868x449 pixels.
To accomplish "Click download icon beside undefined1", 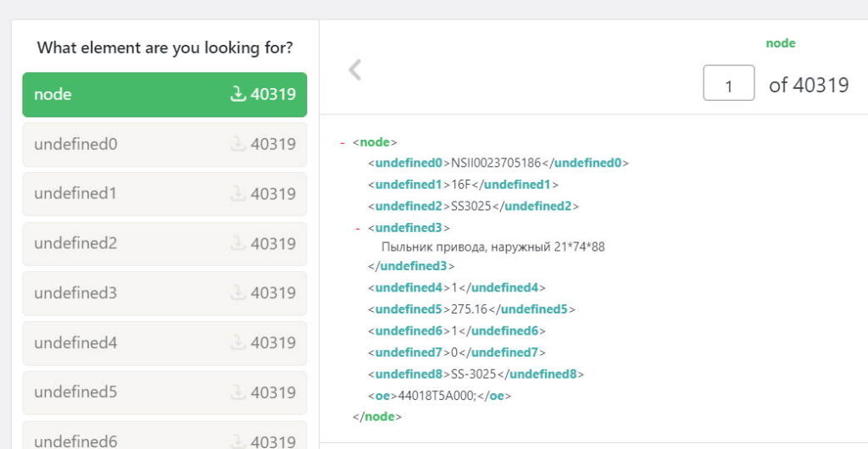I will click(x=238, y=194).
